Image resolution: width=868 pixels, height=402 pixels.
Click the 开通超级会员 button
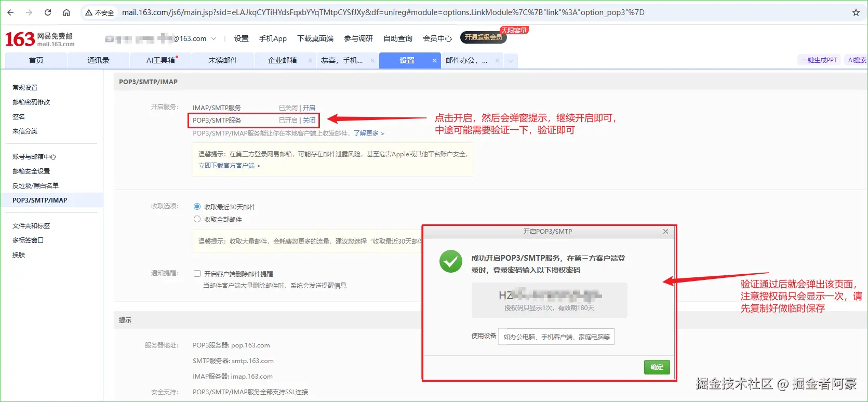point(483,37)
